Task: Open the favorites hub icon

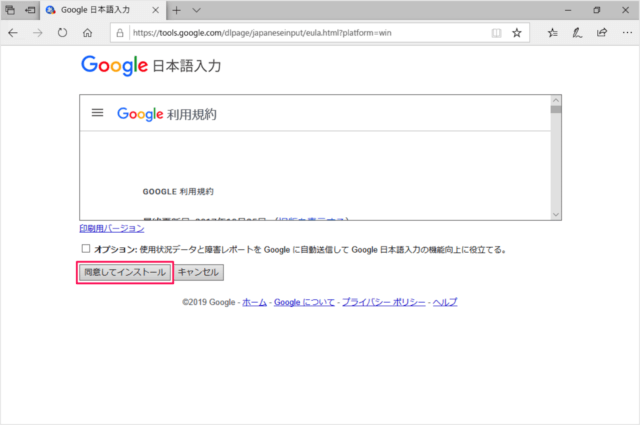Action: click(553, 33)
